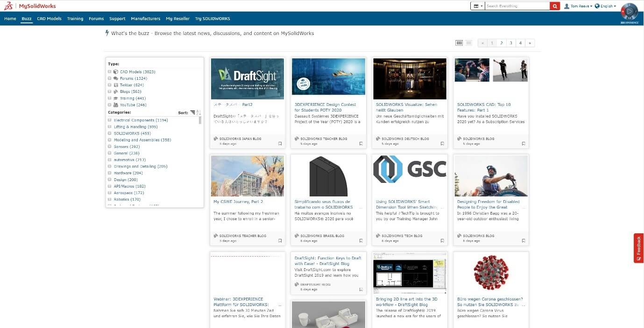
Task: Open 'SOLIDWORKS CAD: Top 10 Features' title
Action: (x=484, y=107)
